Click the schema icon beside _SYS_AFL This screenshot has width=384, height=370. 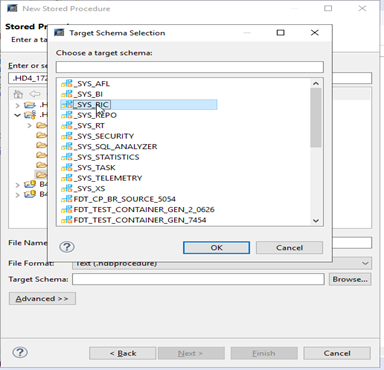67,84
